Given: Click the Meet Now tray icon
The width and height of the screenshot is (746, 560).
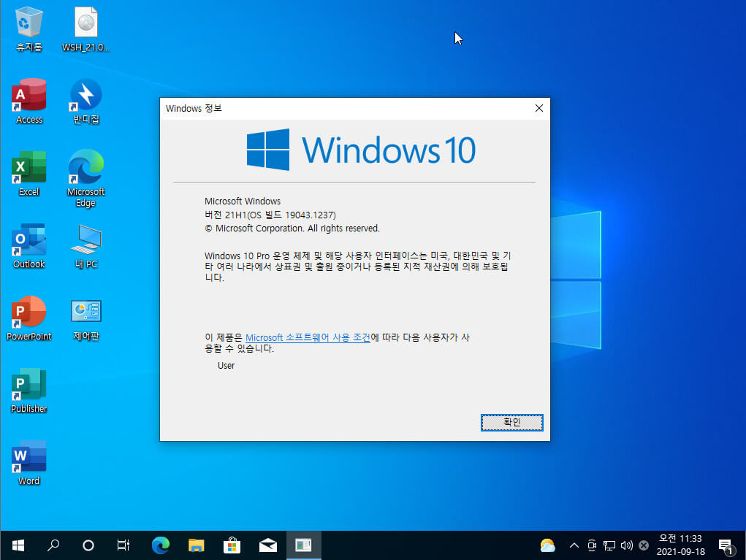Looking at the screenshot, I should coord(592,545).
